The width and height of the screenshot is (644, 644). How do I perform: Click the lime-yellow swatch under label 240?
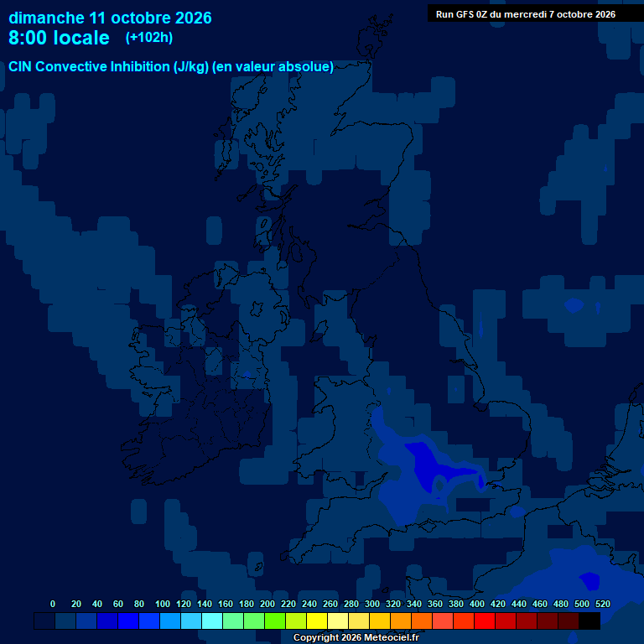(296, 621)
